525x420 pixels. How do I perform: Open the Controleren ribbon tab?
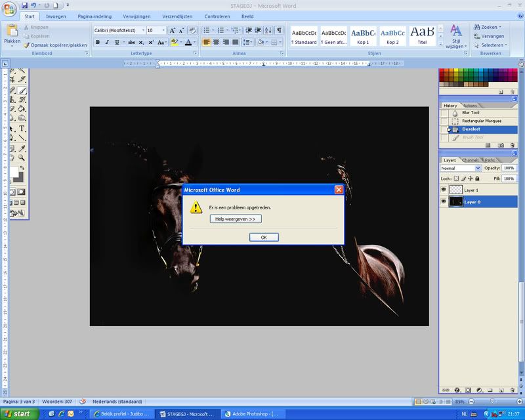[217, 16]
